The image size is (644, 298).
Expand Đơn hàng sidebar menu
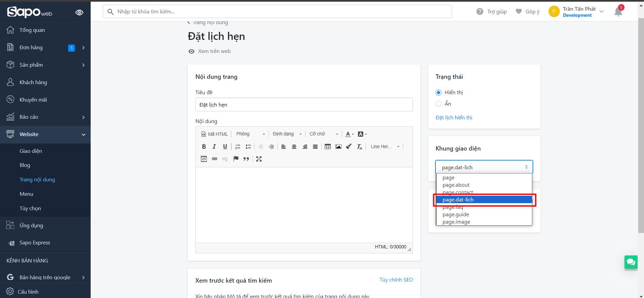45,48
